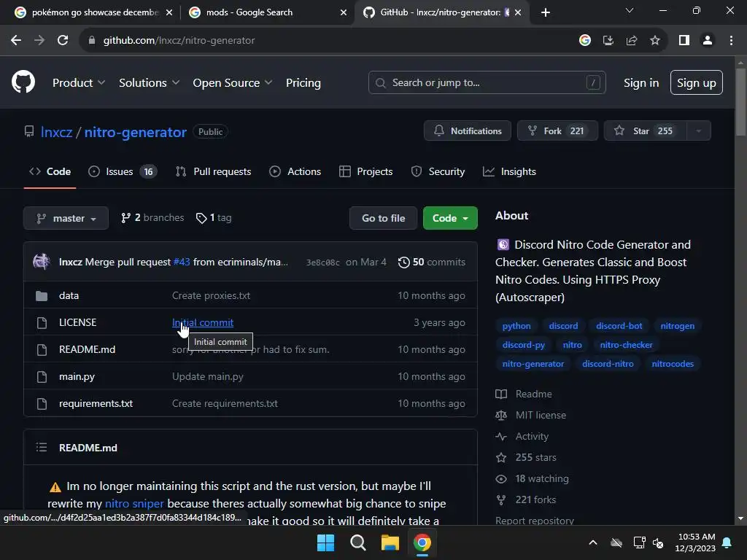Focus the Search or jump to field
The height and width of the screenshot is (560, 747).
click(x=487, y=83)
